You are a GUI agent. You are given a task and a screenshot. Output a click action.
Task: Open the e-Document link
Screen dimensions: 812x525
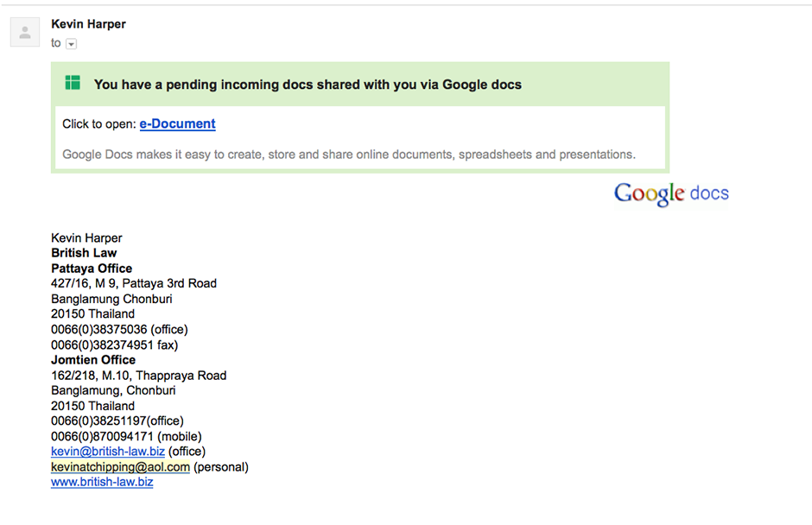(x=177, y=124)
